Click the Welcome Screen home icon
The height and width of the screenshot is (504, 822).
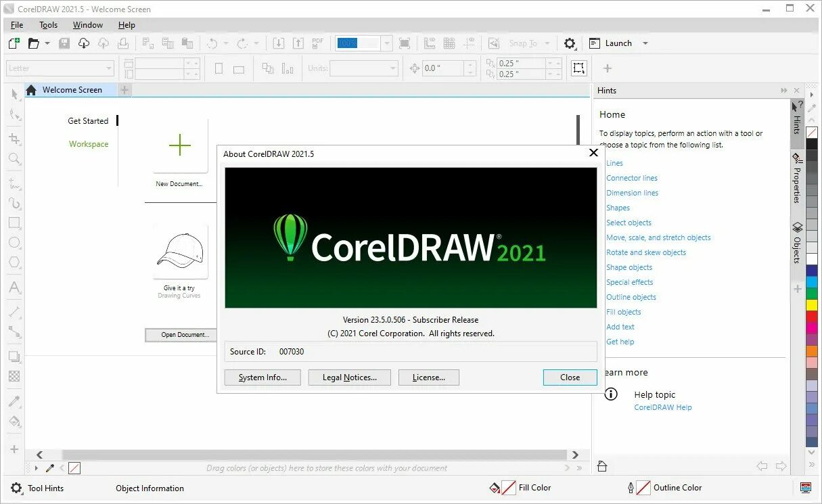point(31,90)
